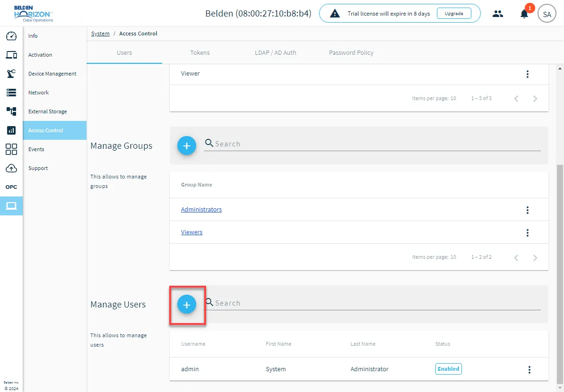Open the stacked server rows icon

(11, 93)
